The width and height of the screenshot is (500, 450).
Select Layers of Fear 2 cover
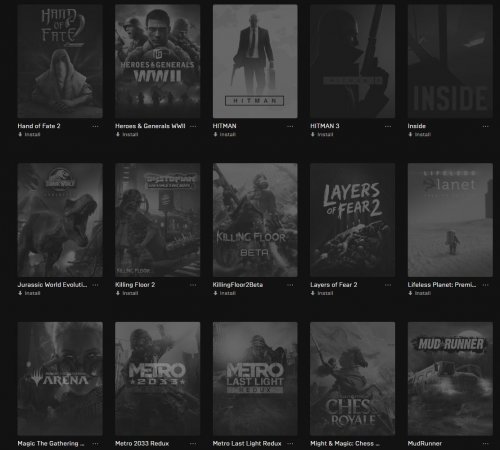coord(352,220)
